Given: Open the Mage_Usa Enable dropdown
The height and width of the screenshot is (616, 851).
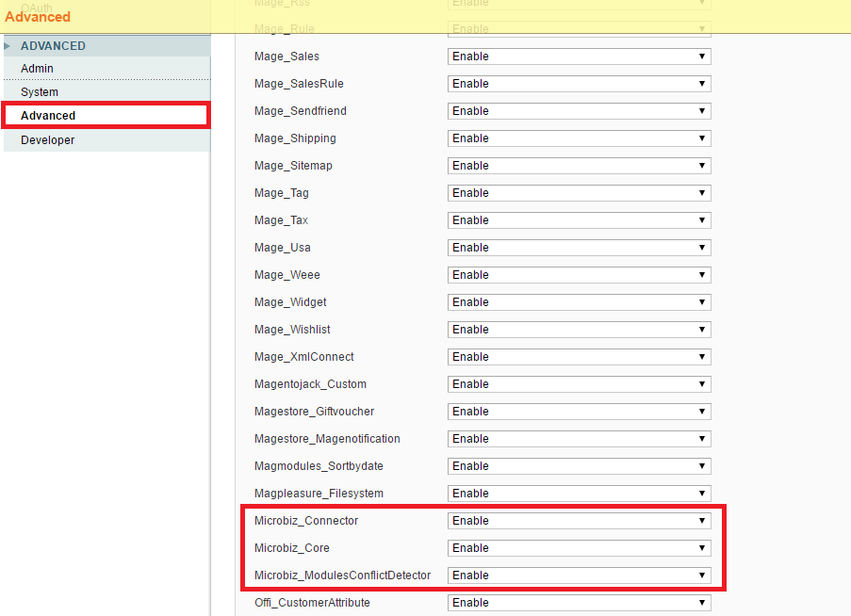Looking at the screenshot, I should coord(579,248).
